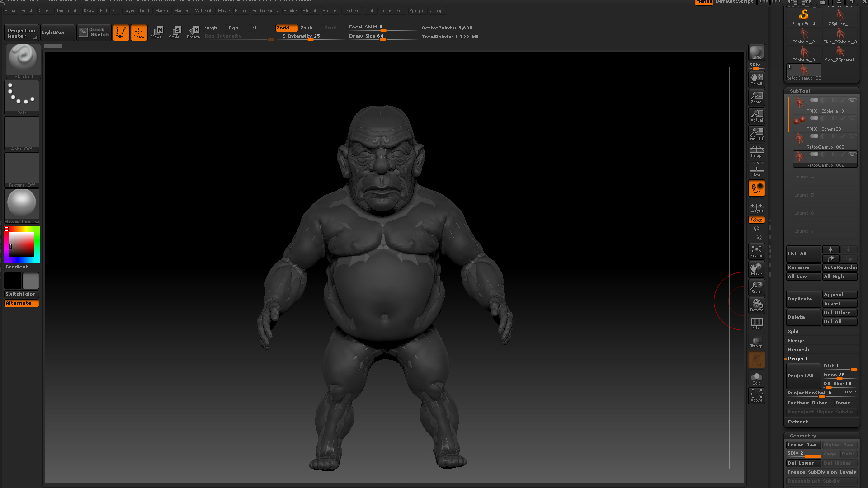Activate the Edit mode button
The height and width of the screenshot is (488, 868).
coord(121,33)
